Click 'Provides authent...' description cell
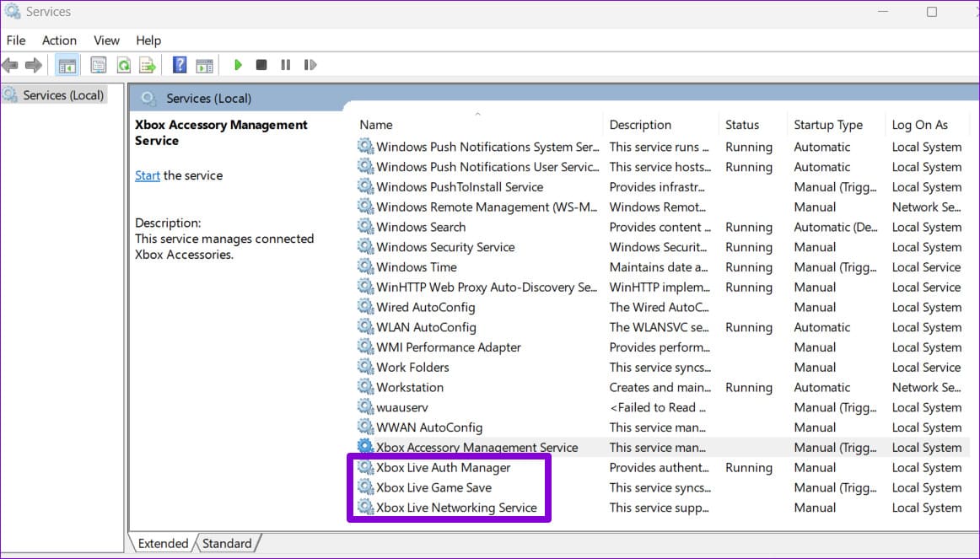Viewport: 980px width, 559px height. (x=660, y=467)
